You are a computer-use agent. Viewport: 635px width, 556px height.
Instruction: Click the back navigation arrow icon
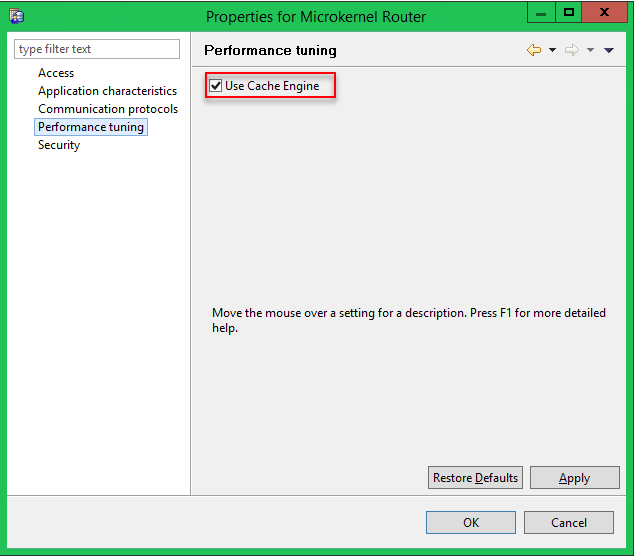tap(534, 50)
